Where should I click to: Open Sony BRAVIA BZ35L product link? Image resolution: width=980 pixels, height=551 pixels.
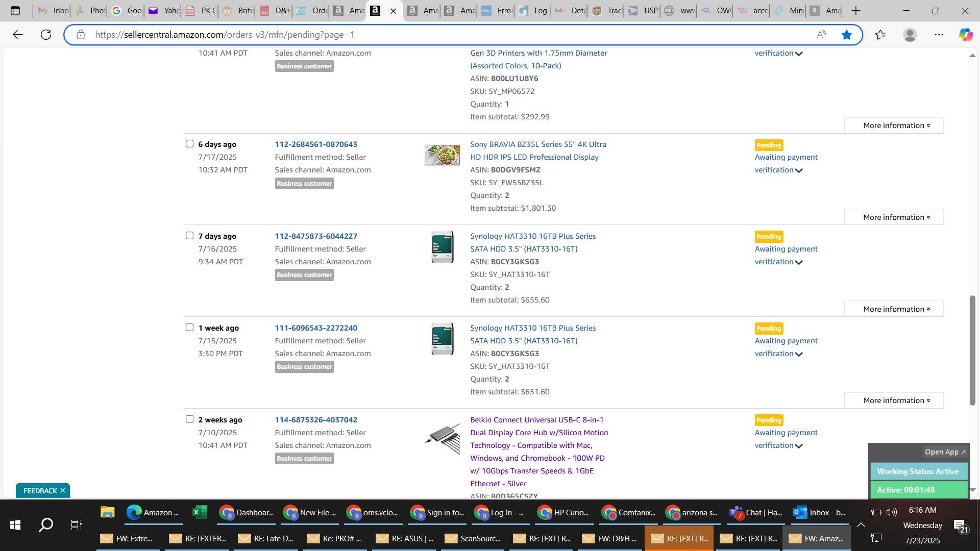point(538,151)
